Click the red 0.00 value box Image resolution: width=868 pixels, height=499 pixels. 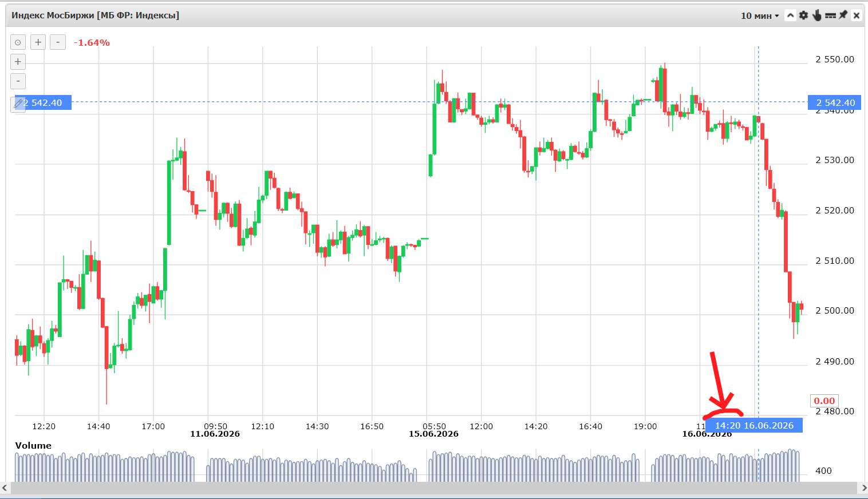824,401
